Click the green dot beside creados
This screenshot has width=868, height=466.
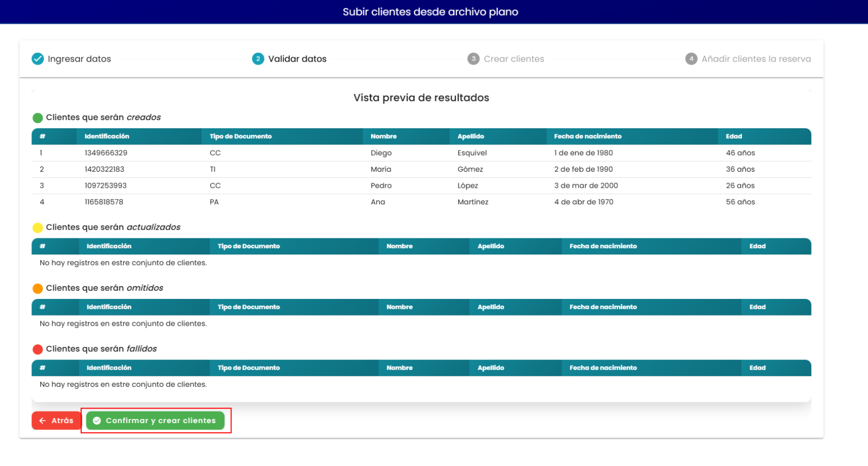pyautogui.click(x=38, y=118)
